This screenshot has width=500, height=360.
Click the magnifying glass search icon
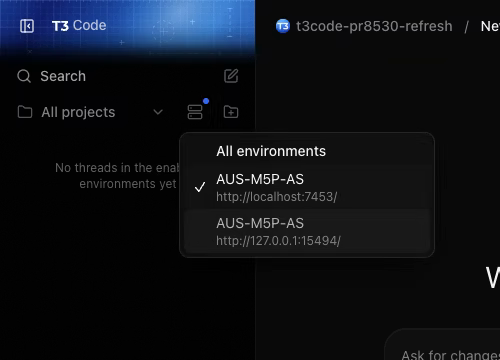tap(24, 76)
